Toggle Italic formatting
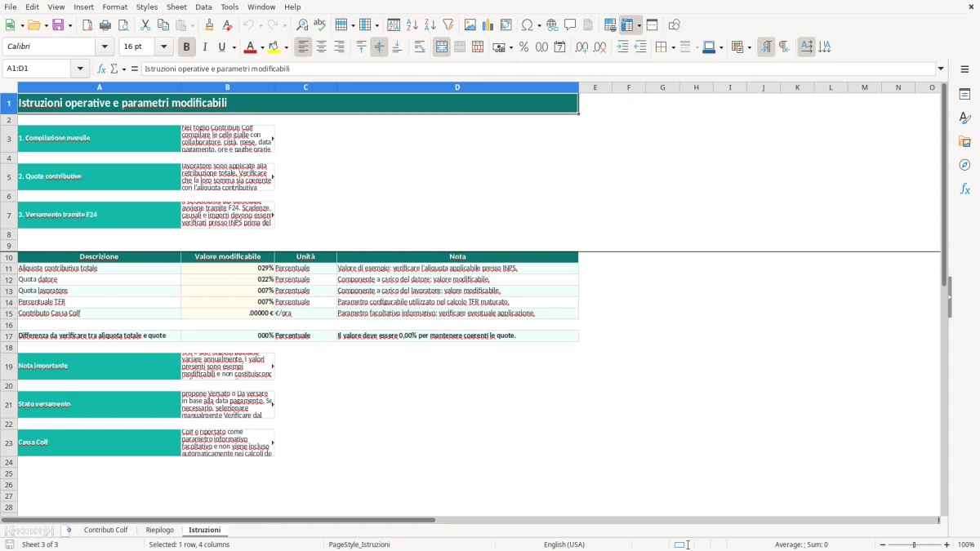 pos(205,47)
